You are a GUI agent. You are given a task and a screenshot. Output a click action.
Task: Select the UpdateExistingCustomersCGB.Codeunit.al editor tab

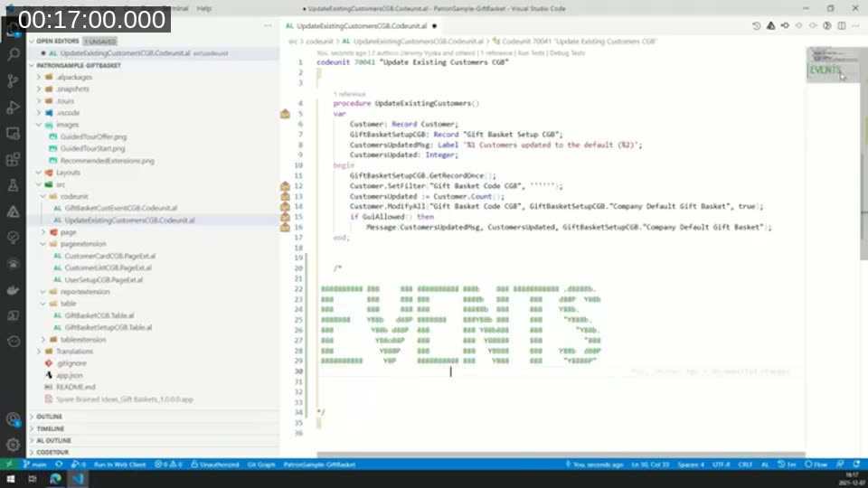[362, 26]
